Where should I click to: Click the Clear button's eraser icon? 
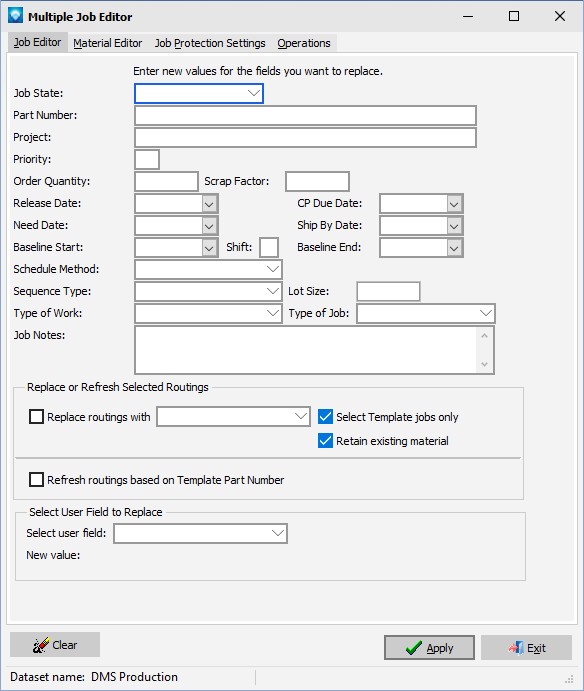pos(41,645)
